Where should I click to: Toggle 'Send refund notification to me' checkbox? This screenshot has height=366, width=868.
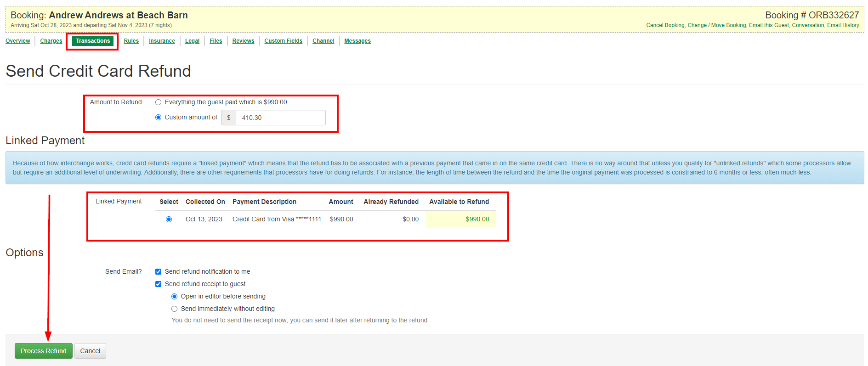[x=158, y=272]
